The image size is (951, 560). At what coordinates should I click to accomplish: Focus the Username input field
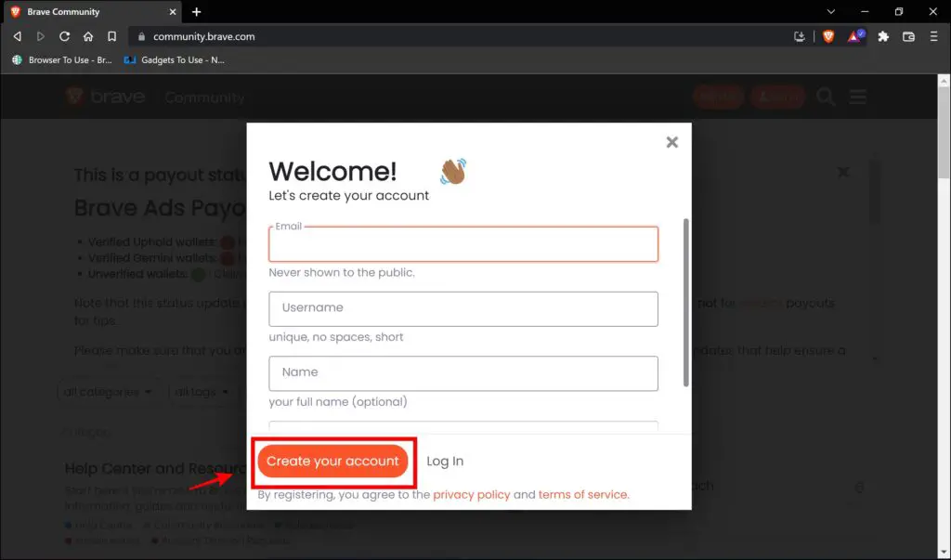coord(463,309)
